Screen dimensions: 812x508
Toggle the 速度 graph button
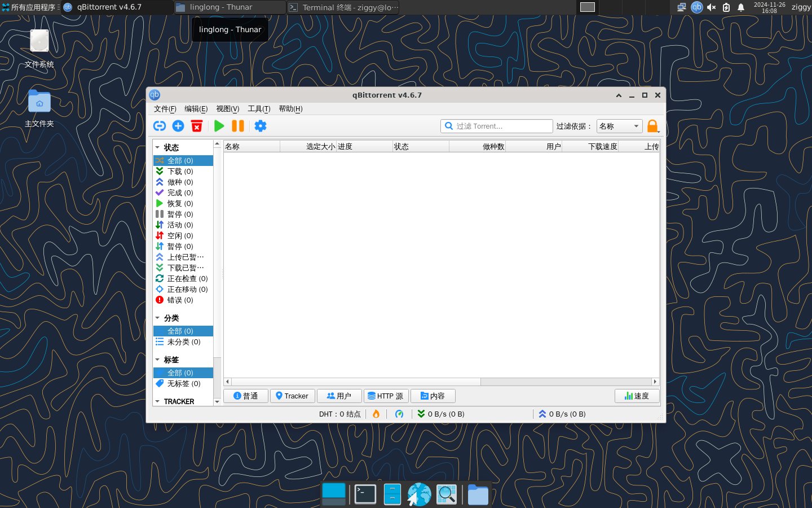[637, 396]
